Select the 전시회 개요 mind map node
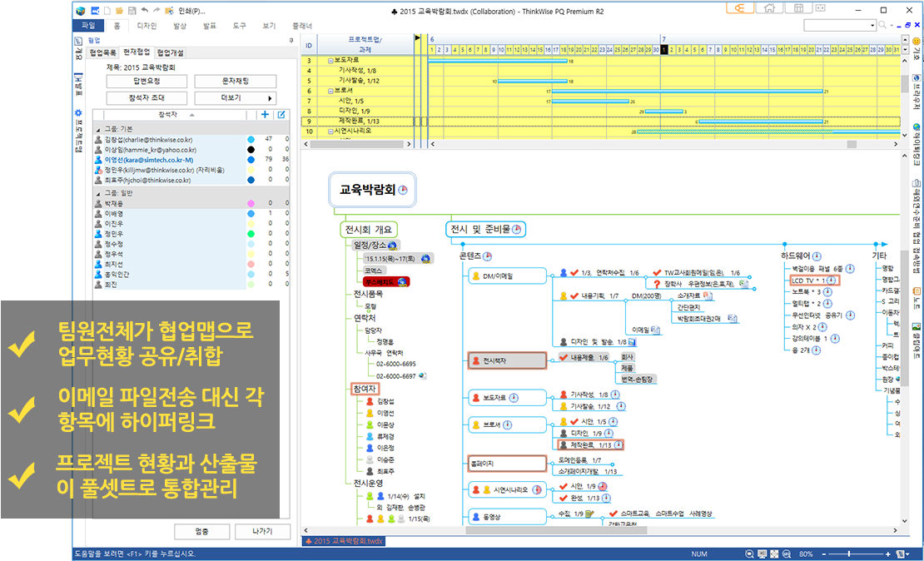The width and height of the screenshot is (924, 561). coord(370,229)
